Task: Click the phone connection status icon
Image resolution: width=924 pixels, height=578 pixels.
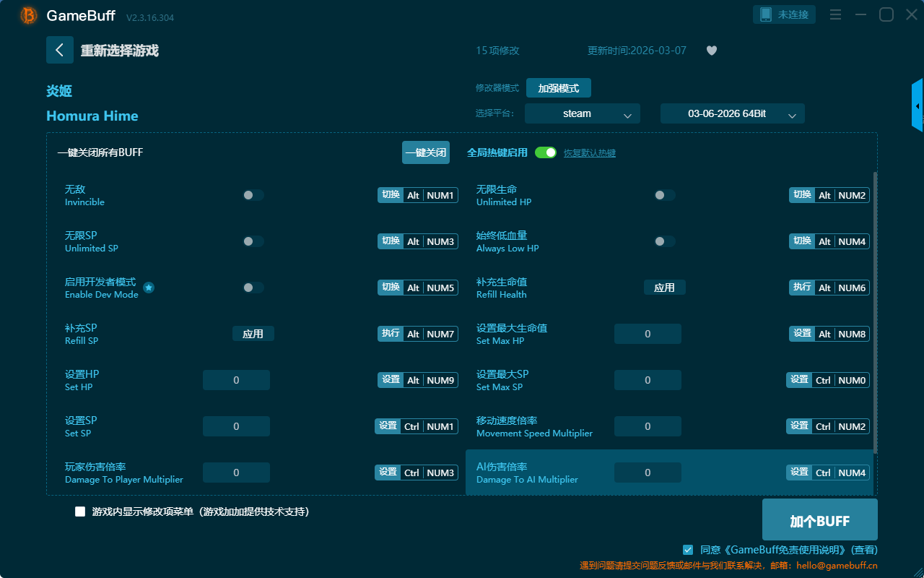Action: [766, 14]
